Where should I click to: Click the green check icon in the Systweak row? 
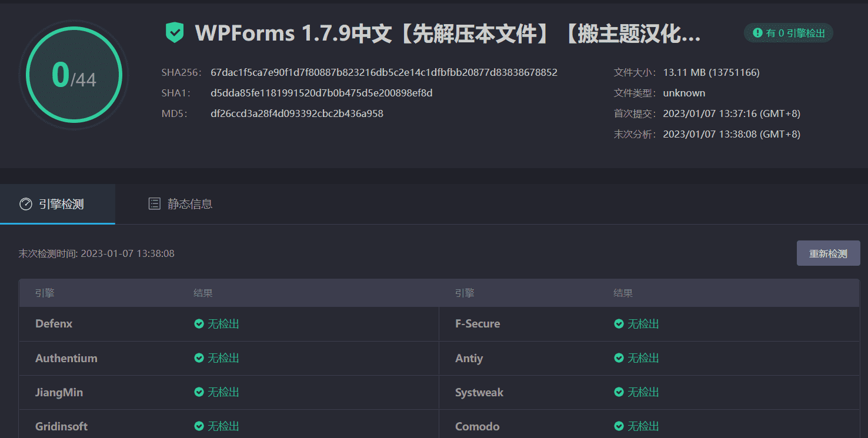(x=619, y=392)
